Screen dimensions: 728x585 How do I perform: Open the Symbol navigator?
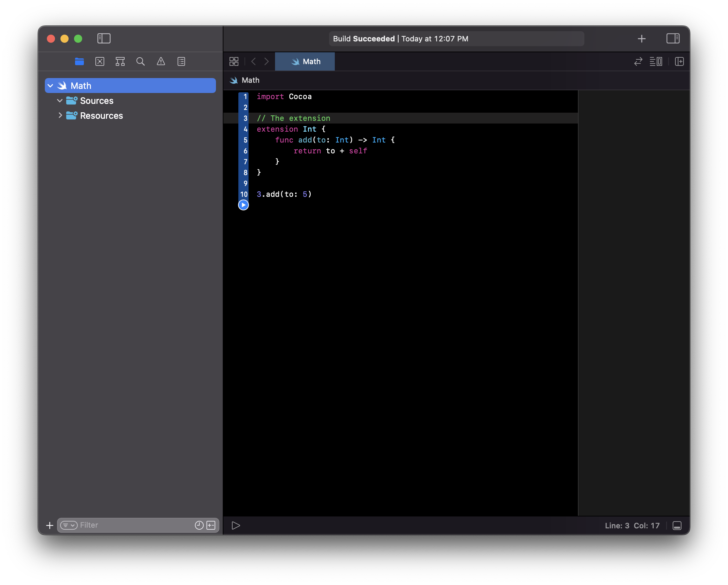120,61
